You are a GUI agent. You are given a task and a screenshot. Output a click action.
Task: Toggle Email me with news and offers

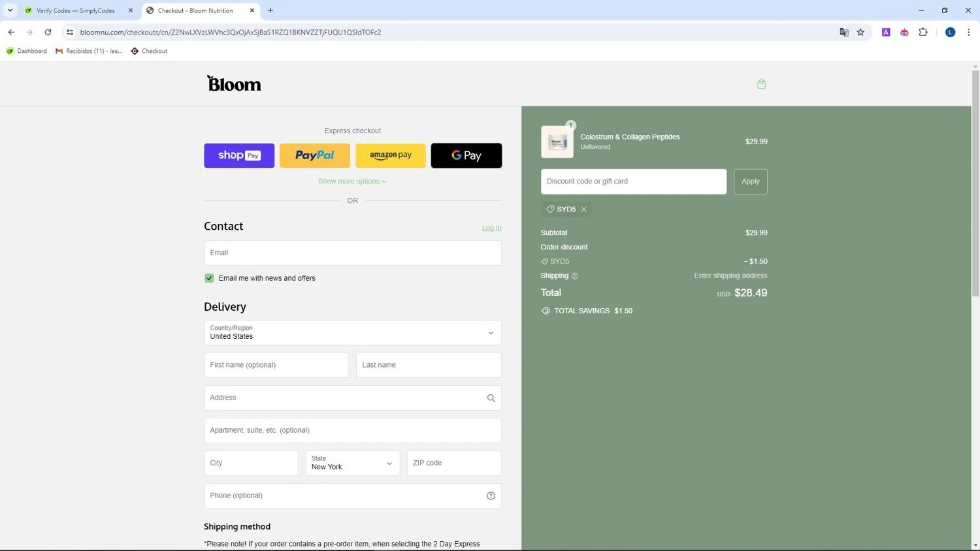tap(209, 278)
